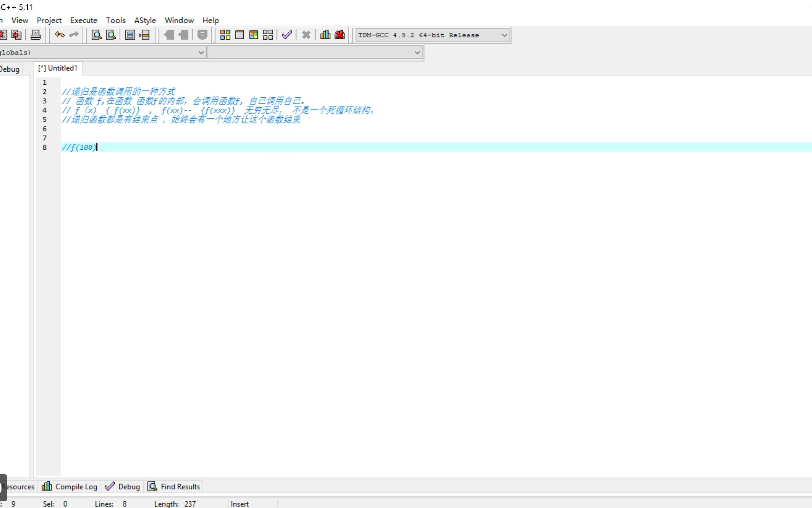Click the Compile four-squares icon
This screenshot has height=508, width=812.
point(225,35)
